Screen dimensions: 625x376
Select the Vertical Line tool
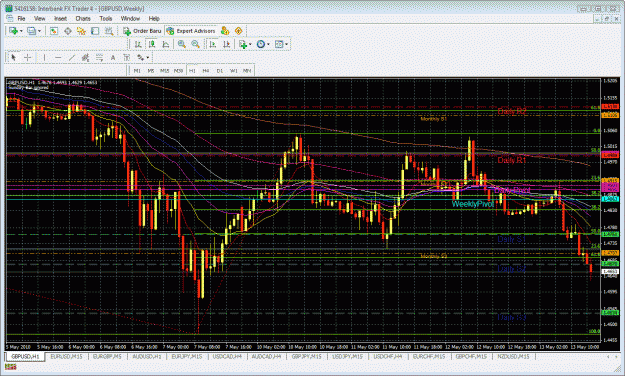coord(44,58)
